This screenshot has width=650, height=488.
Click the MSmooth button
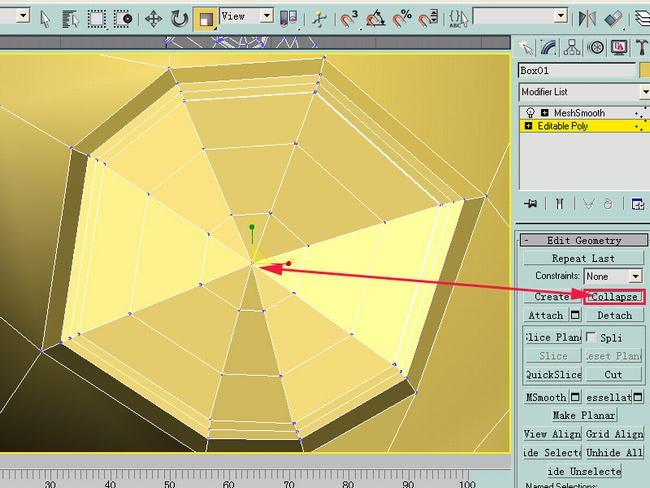coord(546,397)
